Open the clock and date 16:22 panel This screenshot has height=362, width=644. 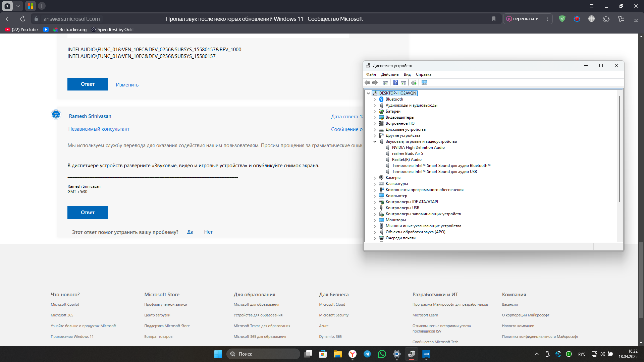point(628,354)
